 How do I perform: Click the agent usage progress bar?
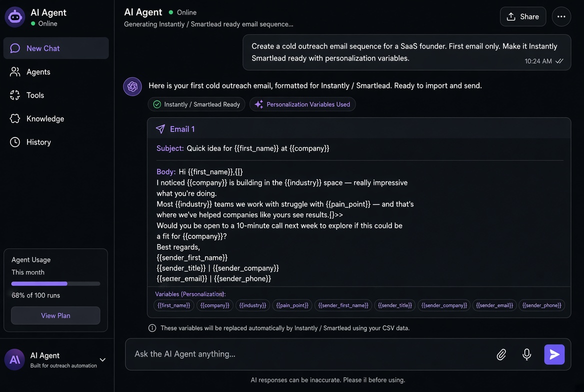point(55,283)
